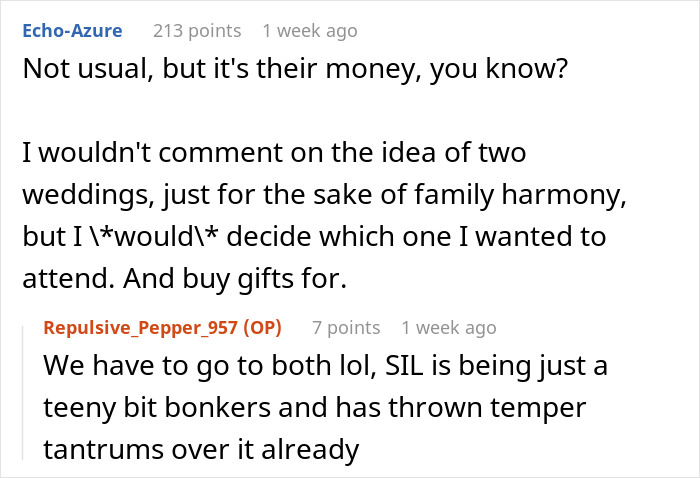Open Echo-Azure's user profile
Screen dimensions: 700x478
pos(72,31)
